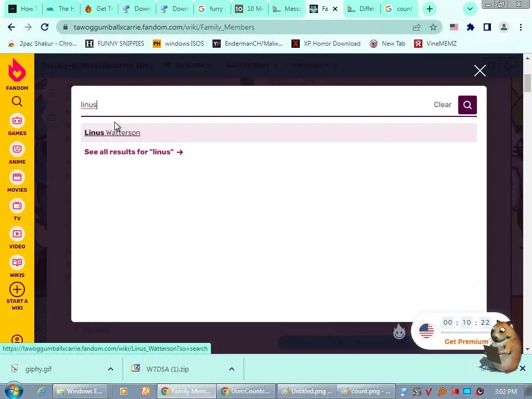The width and height of the screenshot is (532, 399).
Task: Click the Start a Wiki plus icon
Action: [x=17, y=290]
